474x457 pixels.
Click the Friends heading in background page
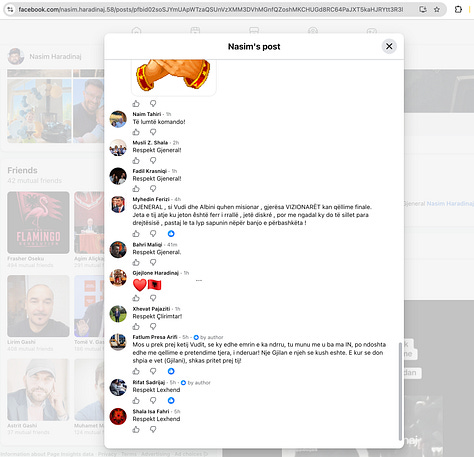coord(22,170)
